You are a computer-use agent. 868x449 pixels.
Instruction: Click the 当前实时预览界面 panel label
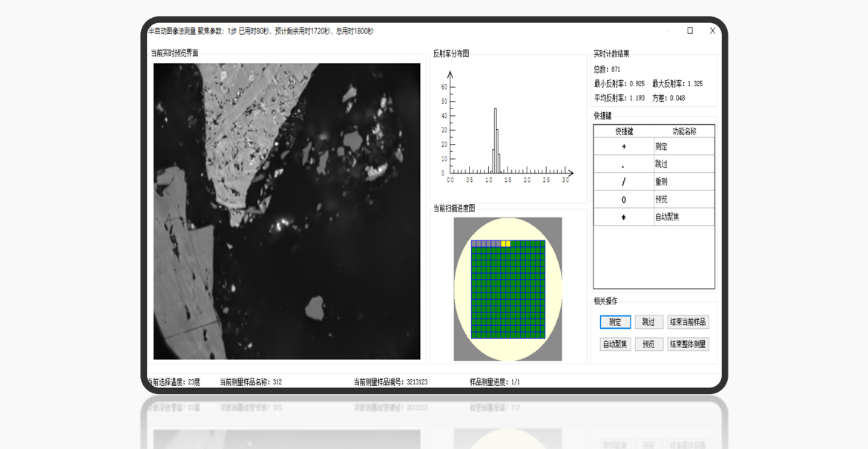click(x=175, y=53)
